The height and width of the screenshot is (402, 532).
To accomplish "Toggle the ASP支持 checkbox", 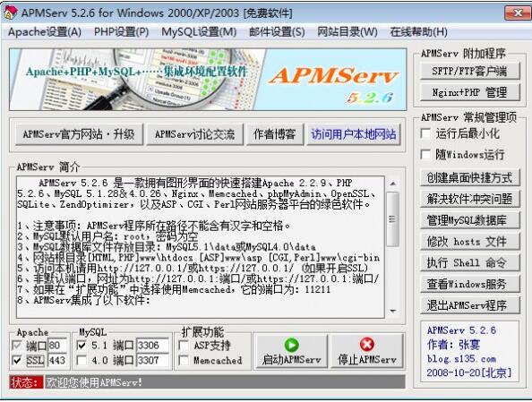I will 184,346.
